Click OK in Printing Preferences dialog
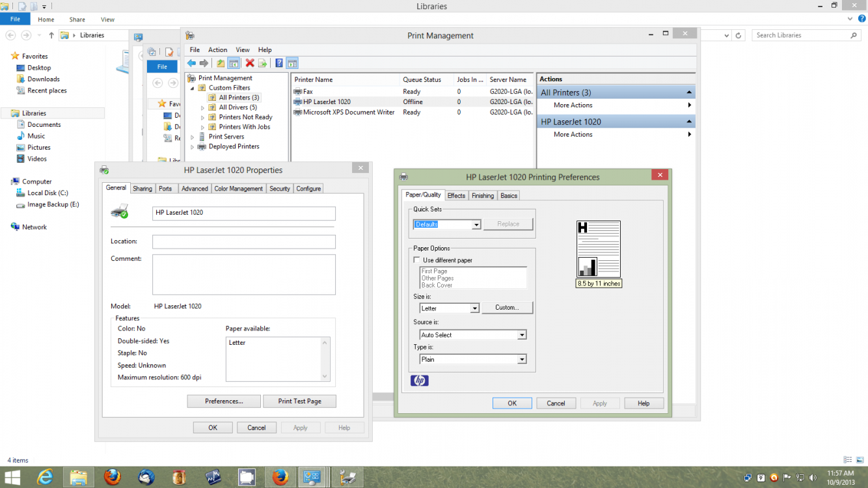This screenshot has height=488, width=868. (x=512, y=403)
